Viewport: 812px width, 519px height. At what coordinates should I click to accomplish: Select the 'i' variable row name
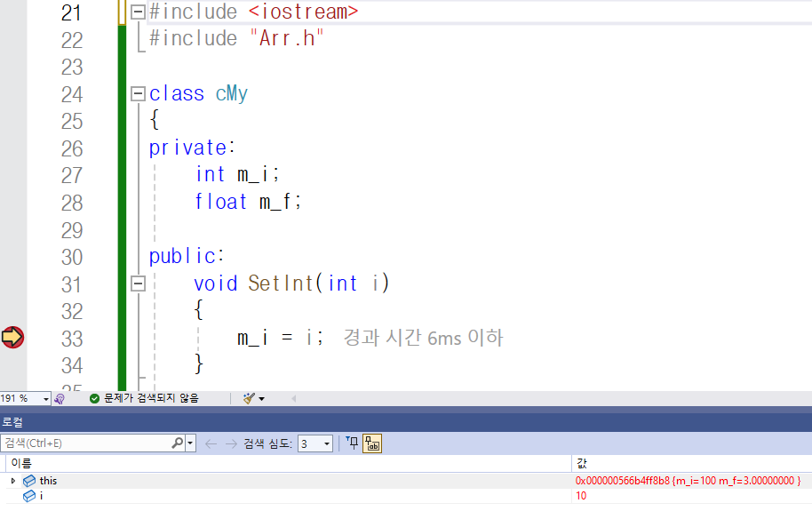click(41, 496)
